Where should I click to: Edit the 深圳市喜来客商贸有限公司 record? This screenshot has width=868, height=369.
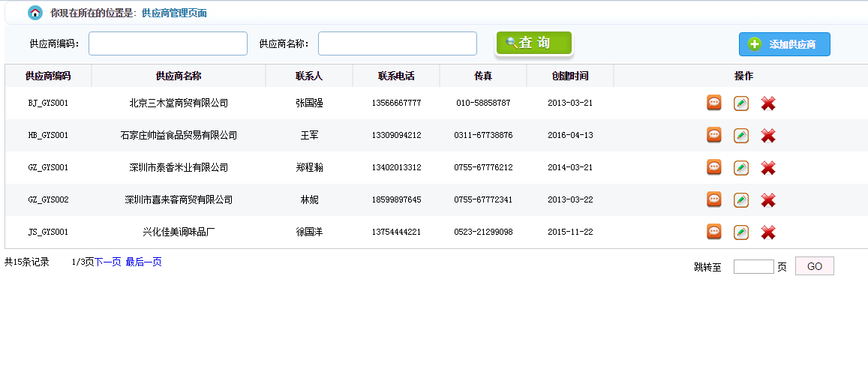click(x=740, y=200)
